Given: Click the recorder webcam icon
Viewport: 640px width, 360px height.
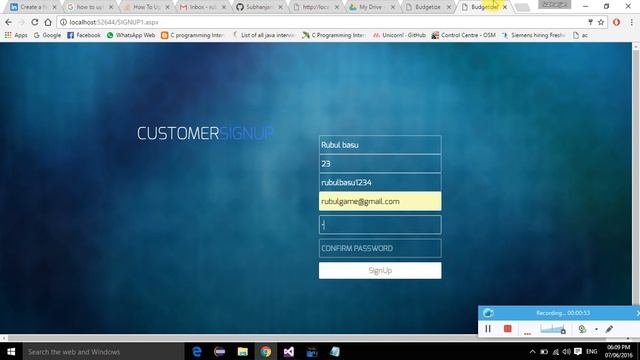Looking at the screenshot, I should tap(582, 329).
